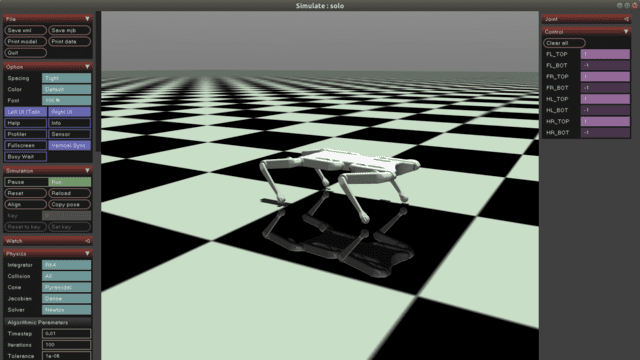This screenshot has width=640, height=360.
Task: Toggle Busy Wait
Action: (x=25, y=157)
